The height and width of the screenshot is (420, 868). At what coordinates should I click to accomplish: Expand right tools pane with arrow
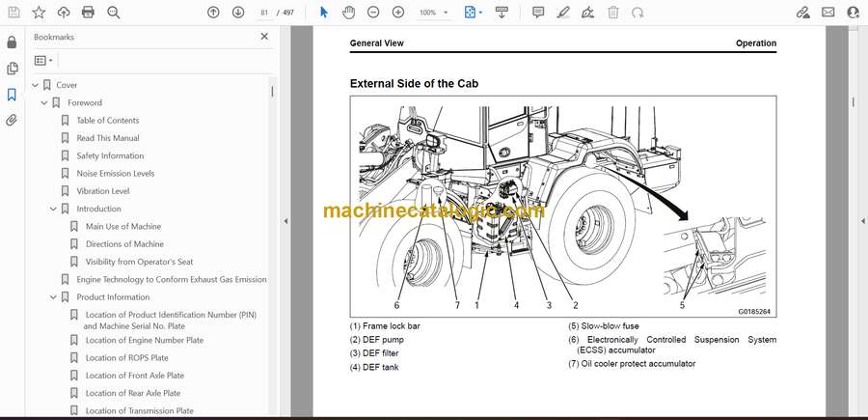tap(862, 221)
